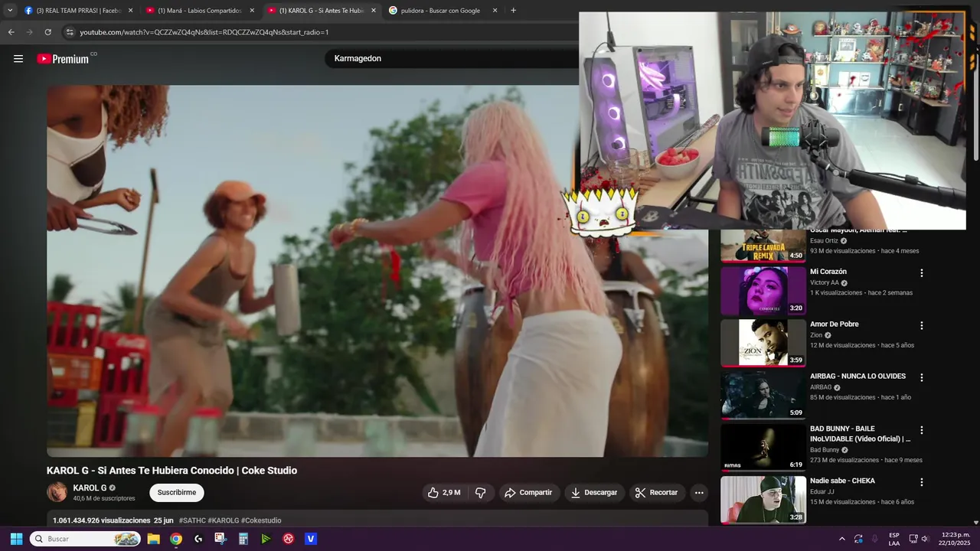
Task: Open clock showing 12:23 p. m.
Action: (x=955, y=539)
